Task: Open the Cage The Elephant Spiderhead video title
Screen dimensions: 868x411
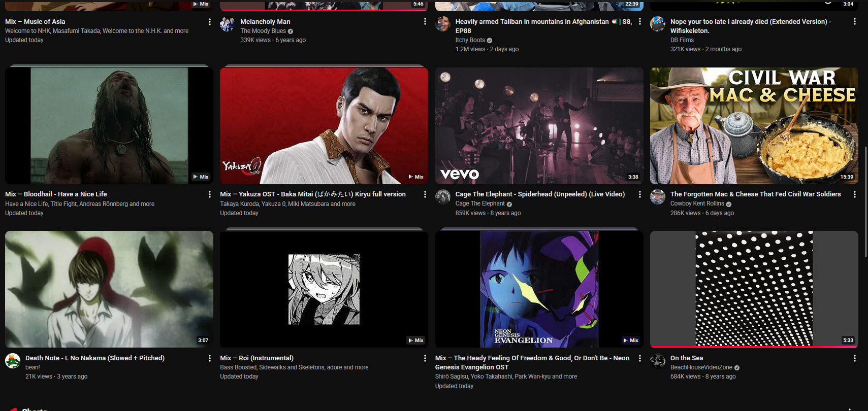Action: [540, 194]
